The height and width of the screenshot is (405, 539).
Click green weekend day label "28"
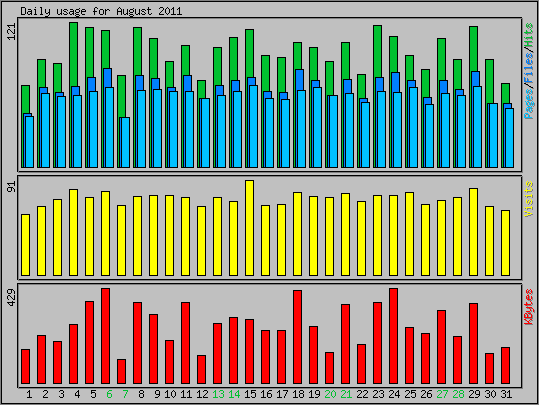(x=458, y=394)
